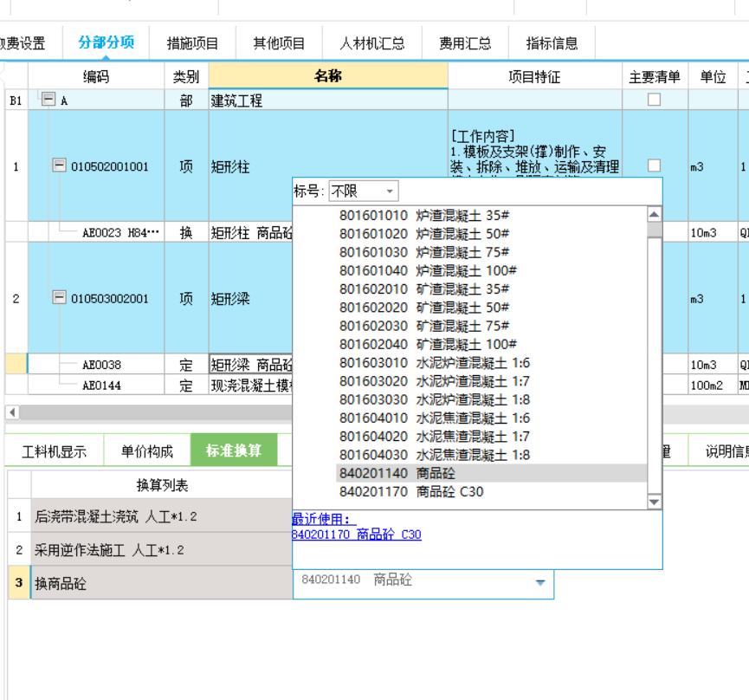
Task: Select conversion row 换商品砼
Action: point(161,583)
